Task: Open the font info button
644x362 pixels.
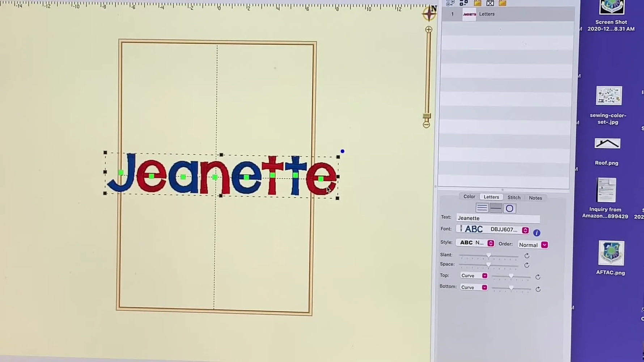Action: click(537, 233)
